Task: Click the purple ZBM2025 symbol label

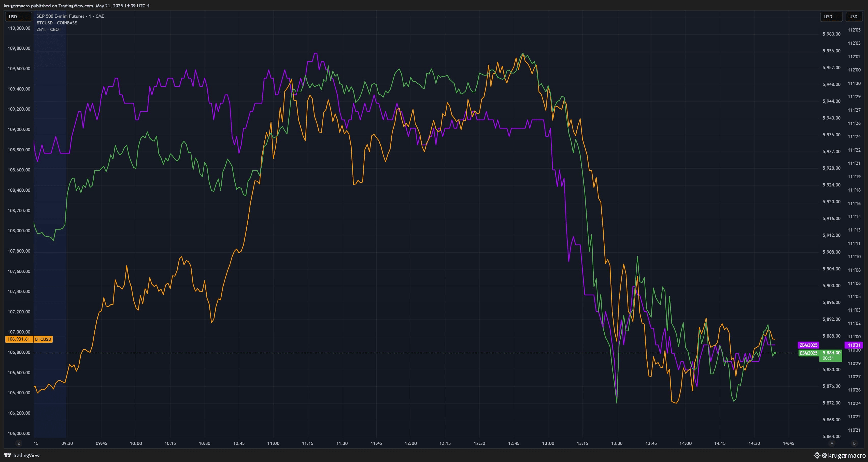Action: 808,345
